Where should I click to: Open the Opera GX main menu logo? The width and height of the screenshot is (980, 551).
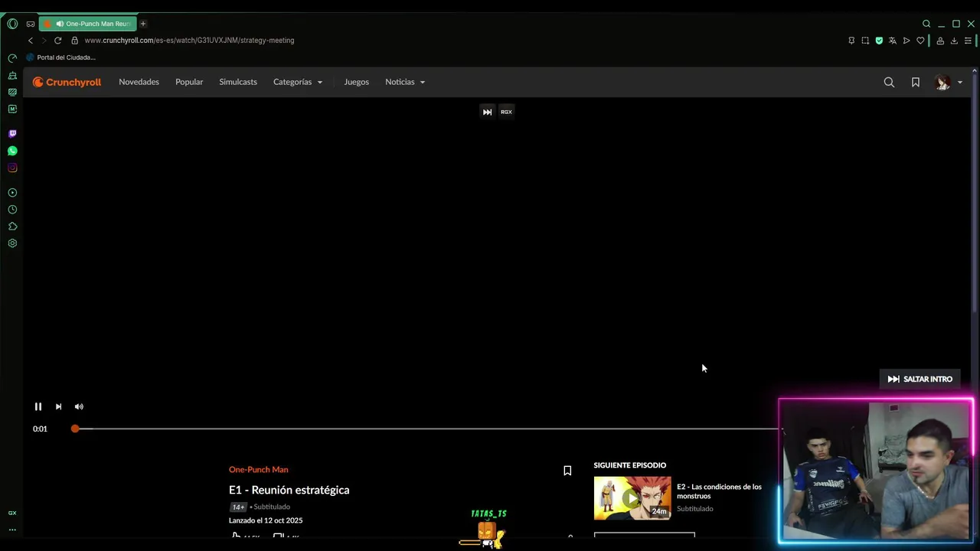[12, 24]
